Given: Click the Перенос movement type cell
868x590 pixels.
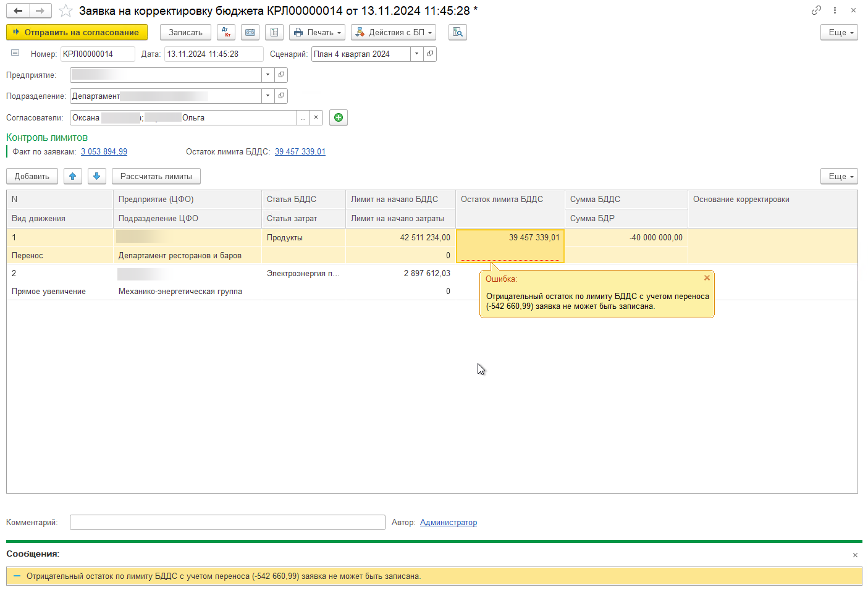Looking at the screenshot, I should click(60, 255).
